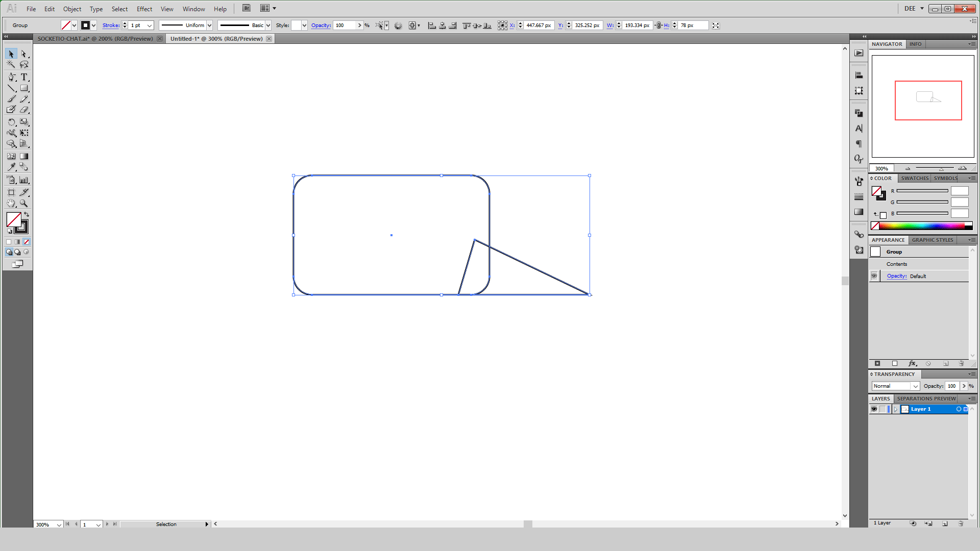This screenshot has height=551, width=980.
Task: Click the Opacity link in control bar
Action: pyautogui.click(x=321, y=26)
